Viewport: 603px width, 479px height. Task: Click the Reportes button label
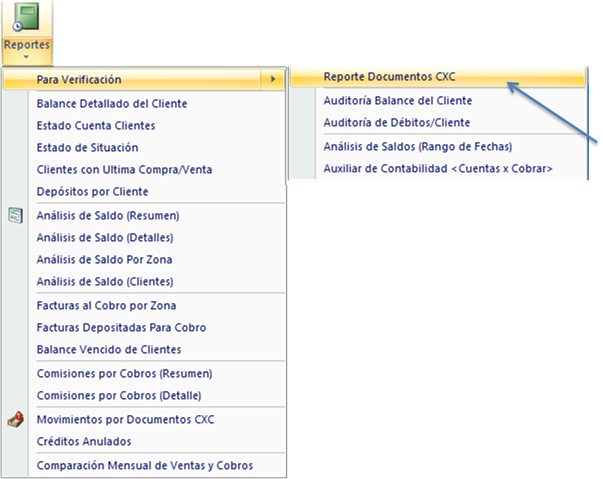[27, 45]
